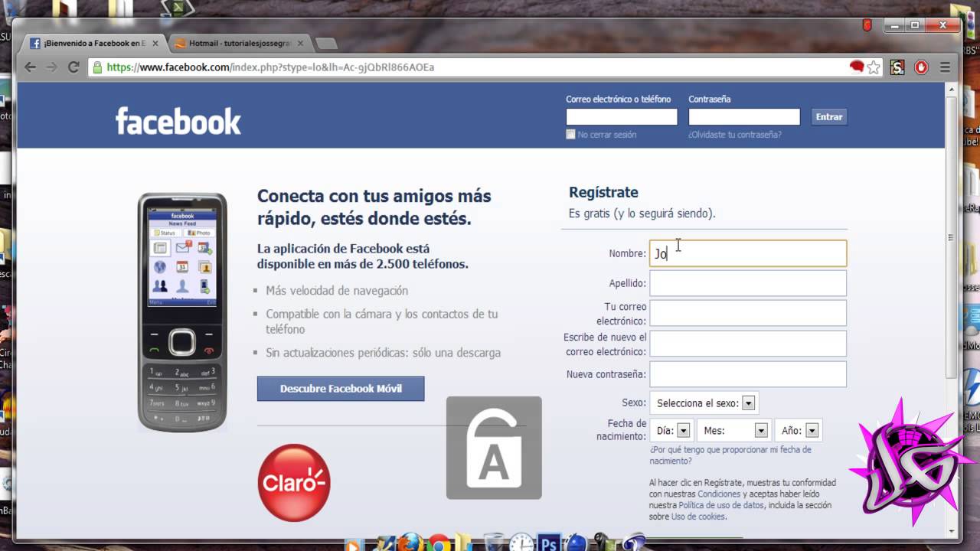This screenshot has width=980, height=551.
Task: Click the Tu correo electrónico field
Action: [x=748, y=313]
